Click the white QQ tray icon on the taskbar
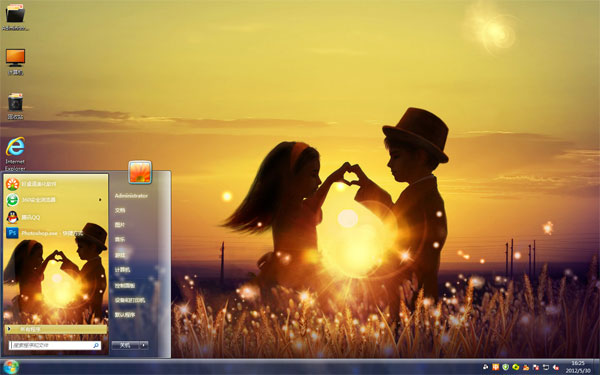Viewport: 600px width, 375px height. pos(486,367)
